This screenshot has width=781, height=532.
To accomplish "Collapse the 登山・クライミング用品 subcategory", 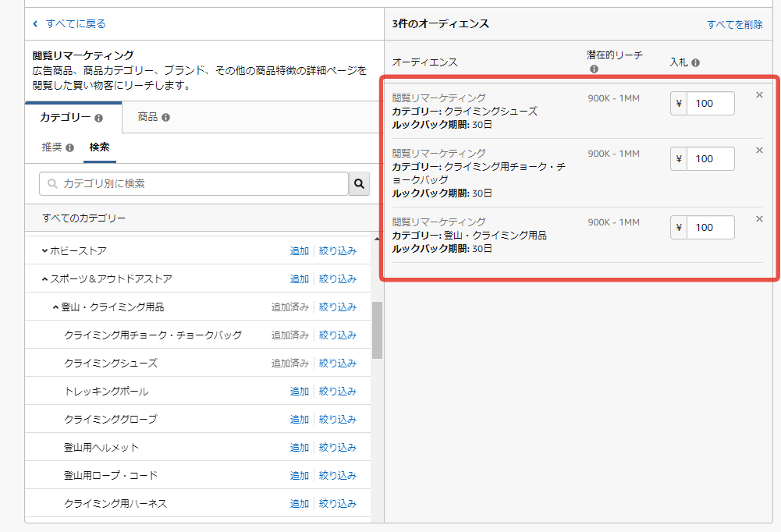I will pos(55,307).
